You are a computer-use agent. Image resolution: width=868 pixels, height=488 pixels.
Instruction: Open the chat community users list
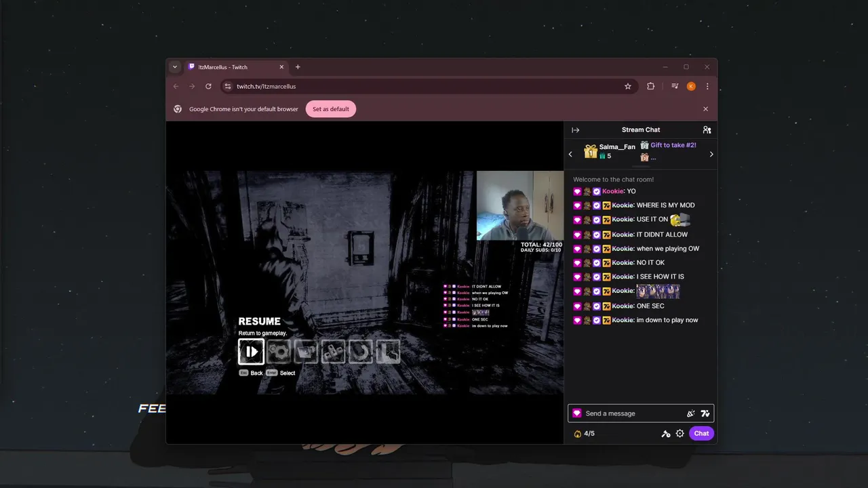[707, 130]
